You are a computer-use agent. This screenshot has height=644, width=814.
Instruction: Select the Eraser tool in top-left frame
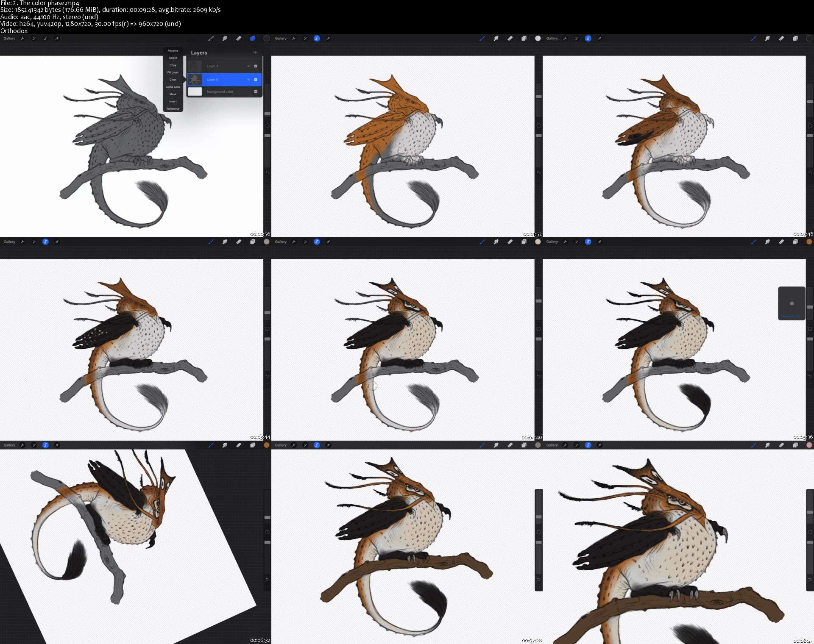239,39
